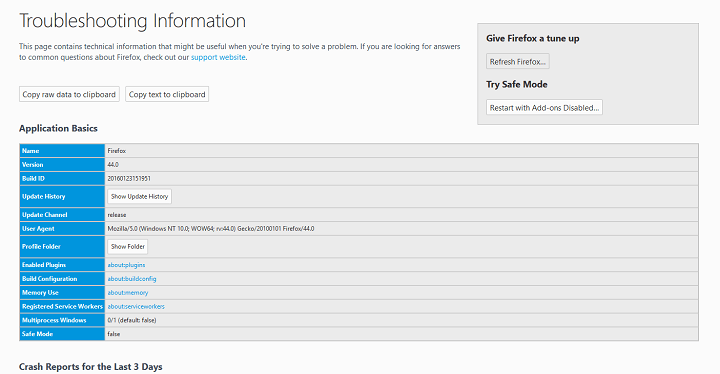Open the about:serviceworkers link
The height and width of the screenshot is (374, 720).
tap(136, 306)
